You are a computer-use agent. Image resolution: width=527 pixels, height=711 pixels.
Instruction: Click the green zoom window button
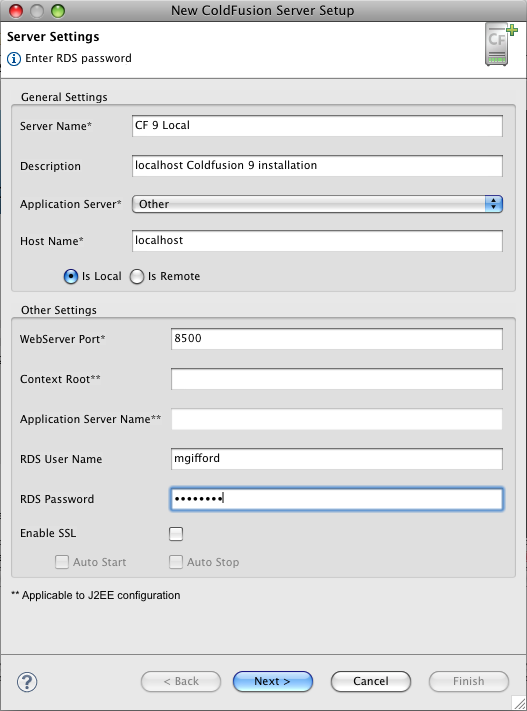click(58, 10)
